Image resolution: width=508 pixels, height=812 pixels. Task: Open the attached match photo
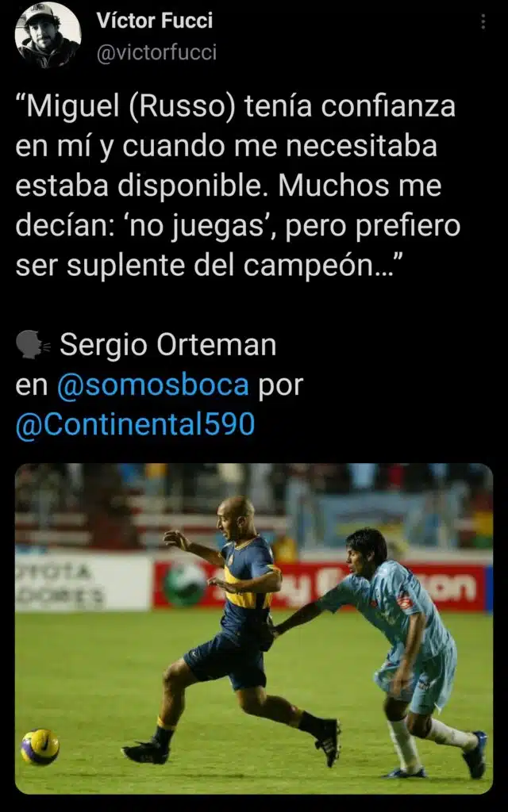click(254, 629)
